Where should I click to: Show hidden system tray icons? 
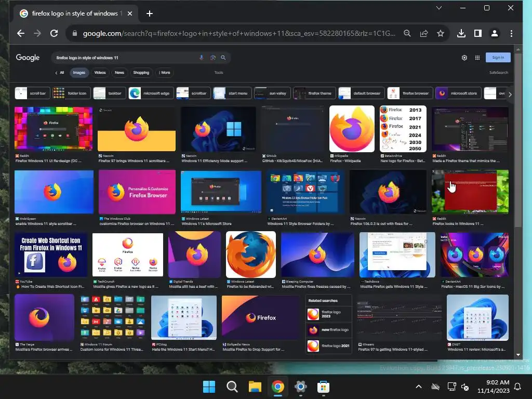(419, 387)
